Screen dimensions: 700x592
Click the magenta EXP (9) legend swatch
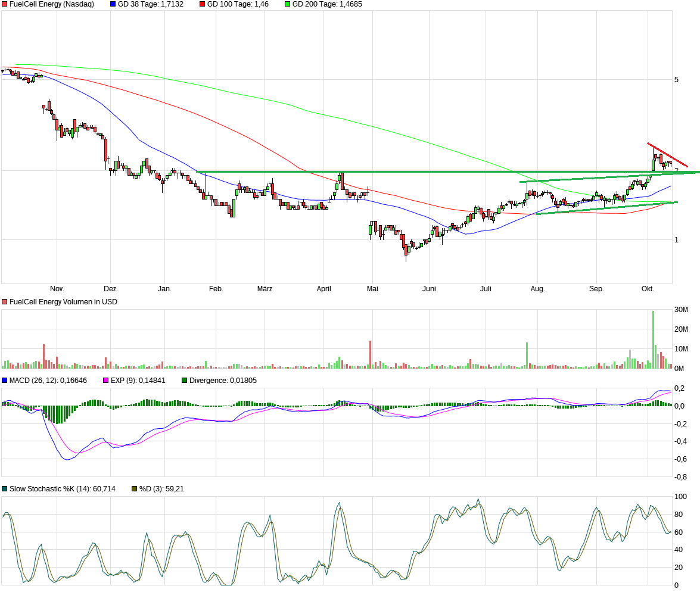coord(106,380)
